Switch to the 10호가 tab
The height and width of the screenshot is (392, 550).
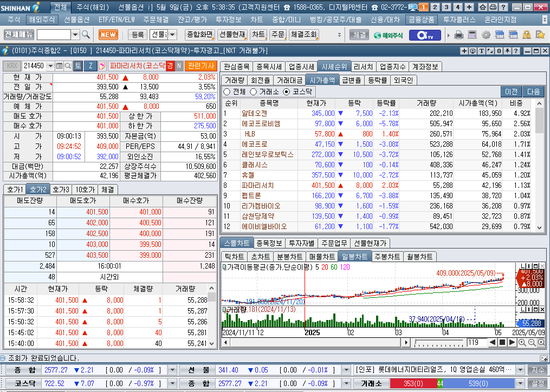[x=85, y=190]
